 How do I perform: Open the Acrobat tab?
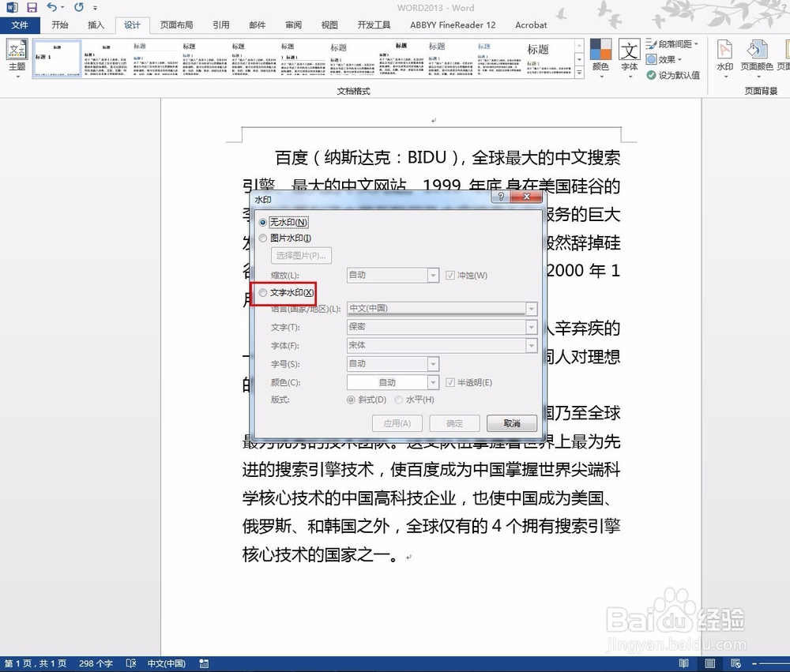coord(531,24)
